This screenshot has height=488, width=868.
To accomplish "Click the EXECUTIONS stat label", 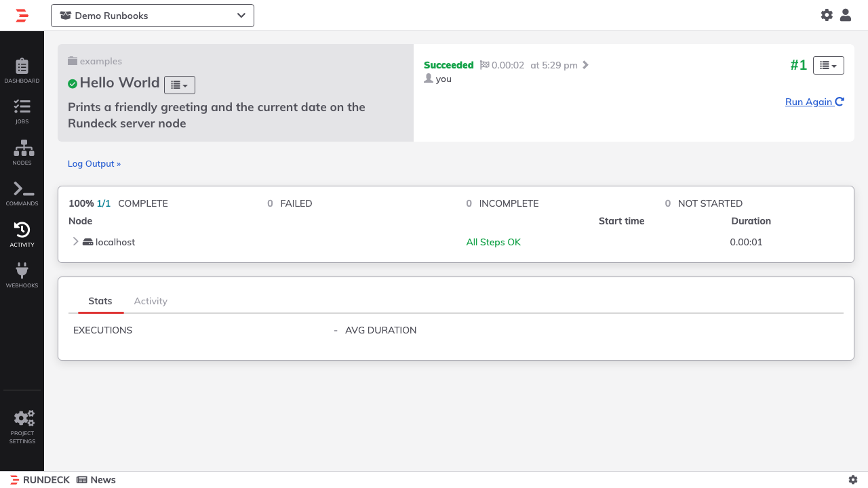I will (103, 330).
